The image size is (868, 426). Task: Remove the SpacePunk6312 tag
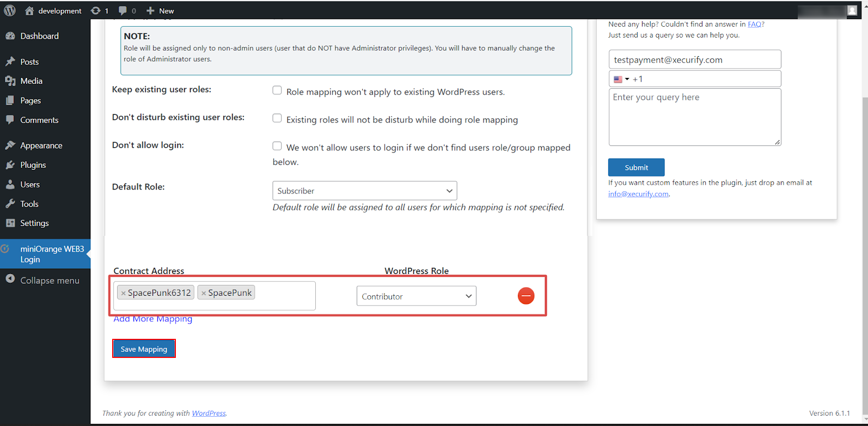pyautogui.click(x=124, y=293)
